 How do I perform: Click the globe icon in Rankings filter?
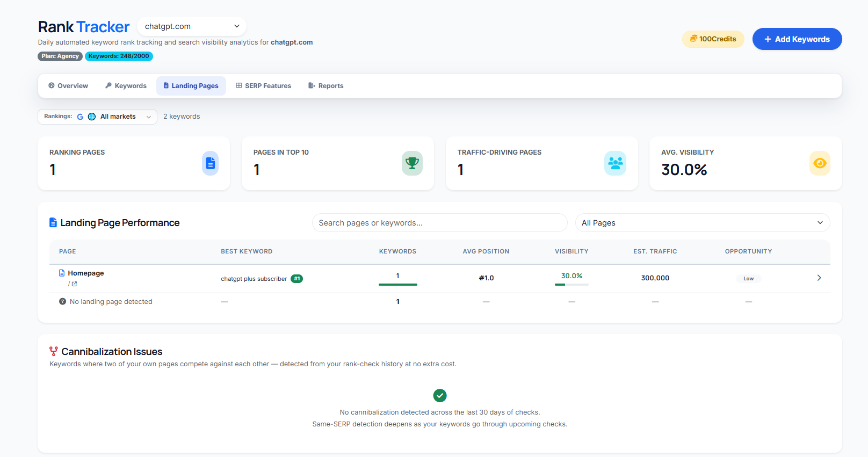coord(92,117)
